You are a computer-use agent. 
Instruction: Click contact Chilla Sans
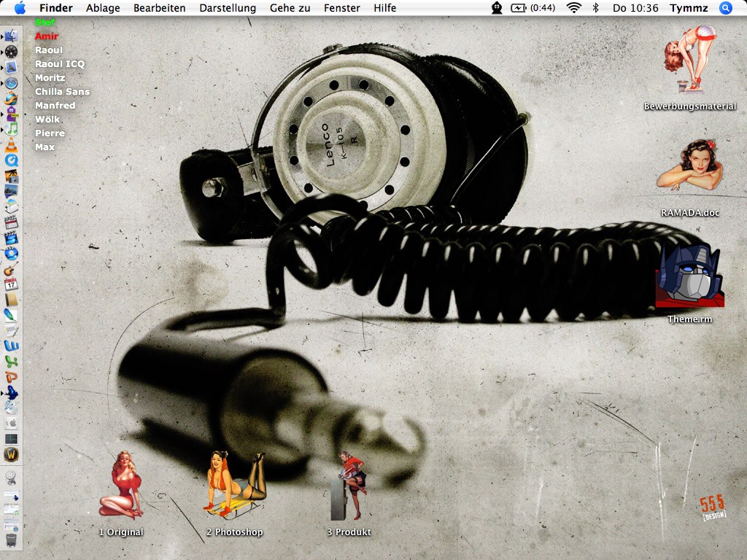click(x=63, y=91)
